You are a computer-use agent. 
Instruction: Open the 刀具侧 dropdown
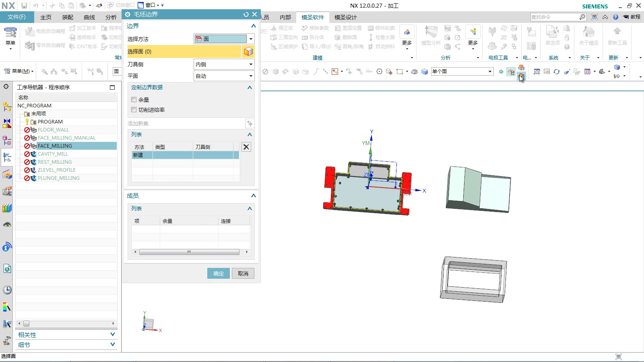224,64
